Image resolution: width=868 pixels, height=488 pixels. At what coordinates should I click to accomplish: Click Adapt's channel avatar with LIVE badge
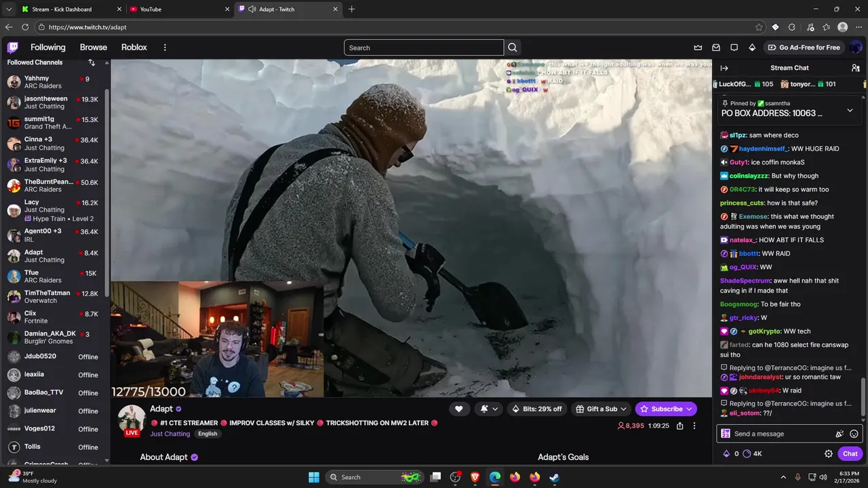[132, 420]
